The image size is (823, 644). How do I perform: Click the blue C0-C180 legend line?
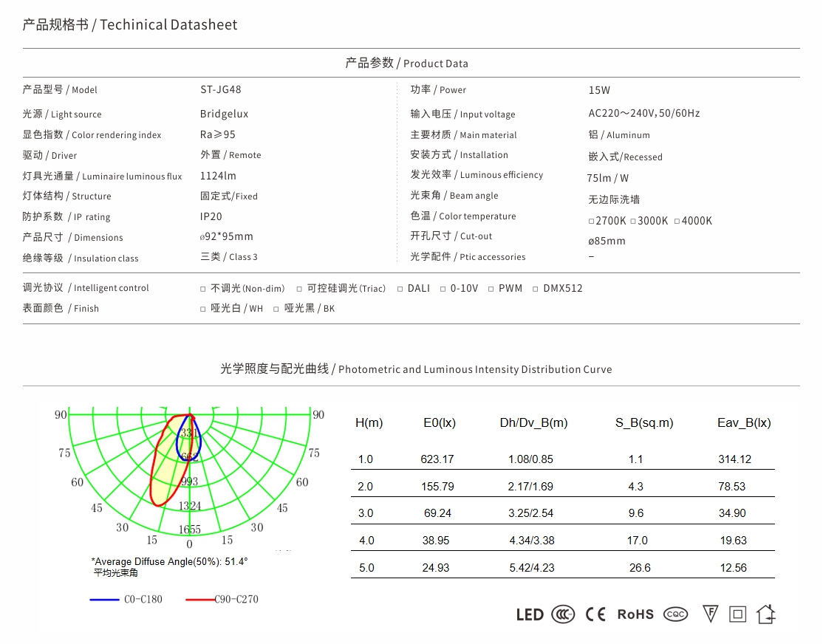104,600
